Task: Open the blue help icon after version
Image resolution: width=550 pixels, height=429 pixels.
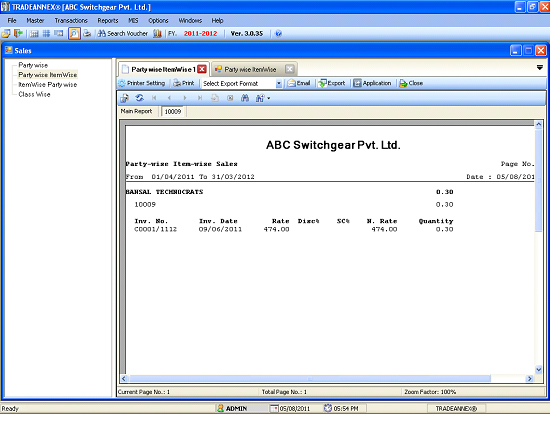Action: (x=279, y=34)
